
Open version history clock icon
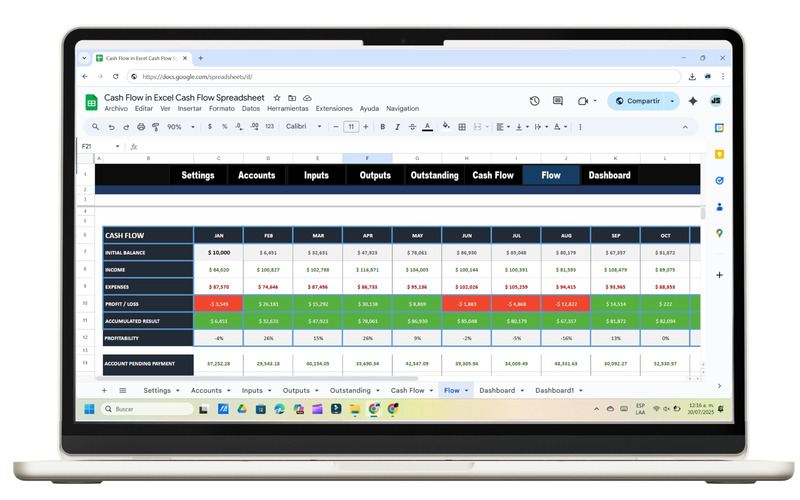pyautogui.click(x=534, y=101)
